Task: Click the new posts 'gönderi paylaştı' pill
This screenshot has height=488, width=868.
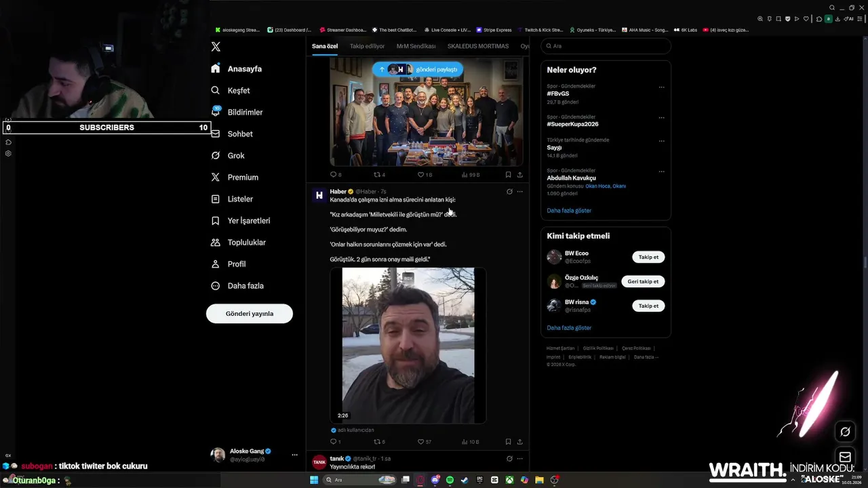Action: (418, 69)
